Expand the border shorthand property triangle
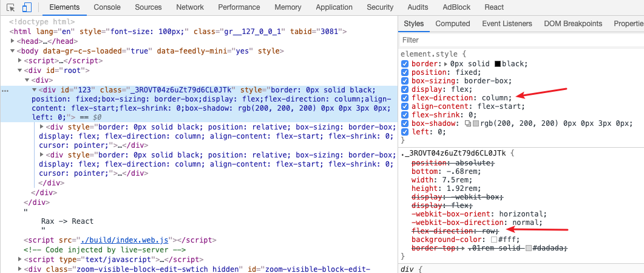 [x=447, y=64]
